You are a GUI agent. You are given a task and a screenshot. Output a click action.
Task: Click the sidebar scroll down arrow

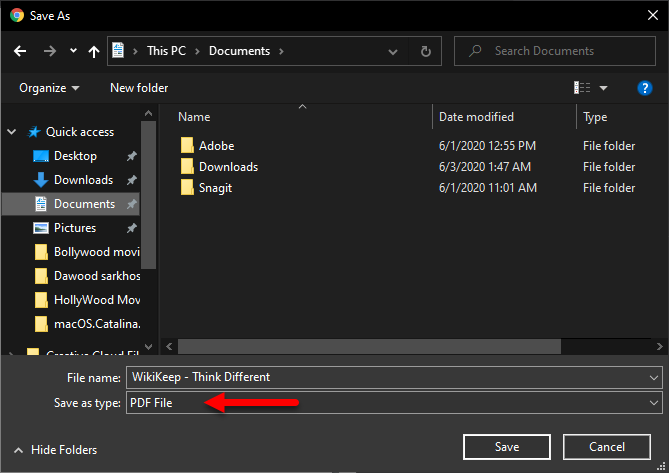tap(148, 346)
